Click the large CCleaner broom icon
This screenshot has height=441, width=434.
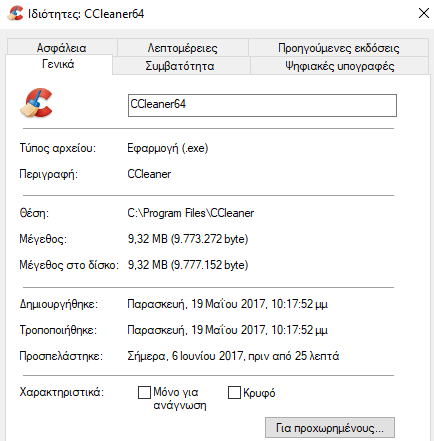36,103
